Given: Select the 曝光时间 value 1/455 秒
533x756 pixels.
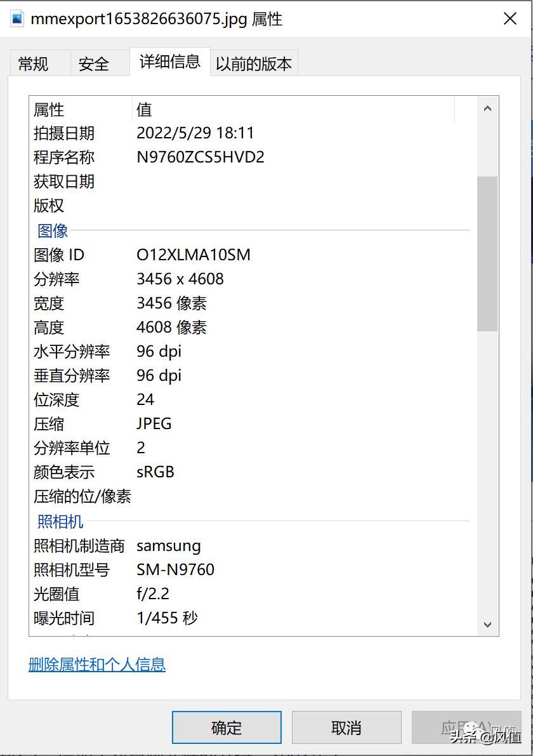Looking at the screenshot, I should tap(168, 618).
